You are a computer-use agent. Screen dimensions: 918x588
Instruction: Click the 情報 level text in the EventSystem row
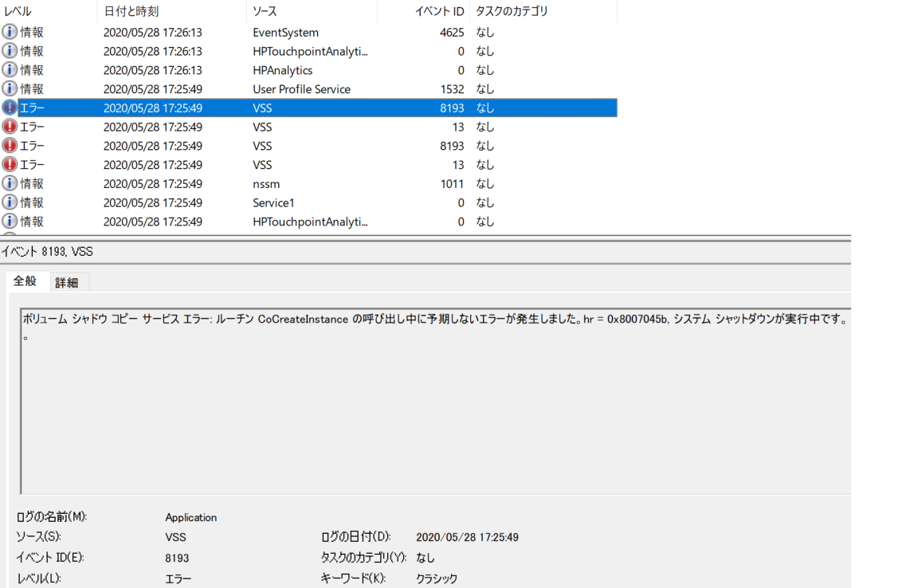coord(32,32)
